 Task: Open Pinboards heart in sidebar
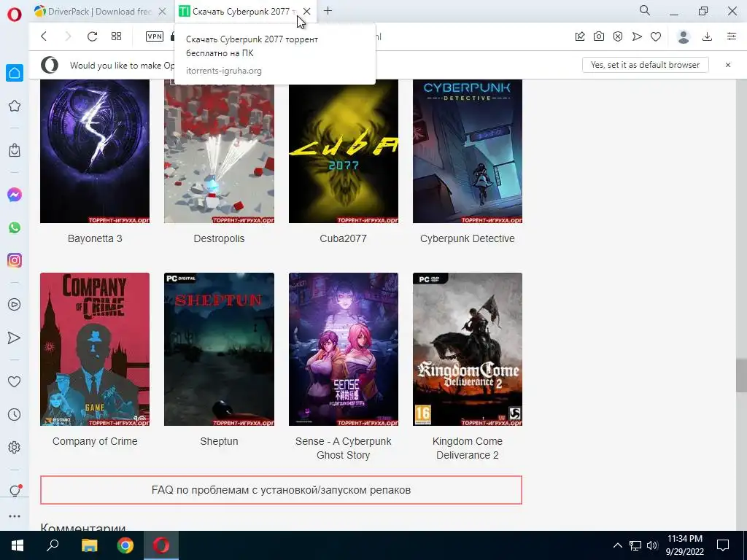click(x=15, y=381)
